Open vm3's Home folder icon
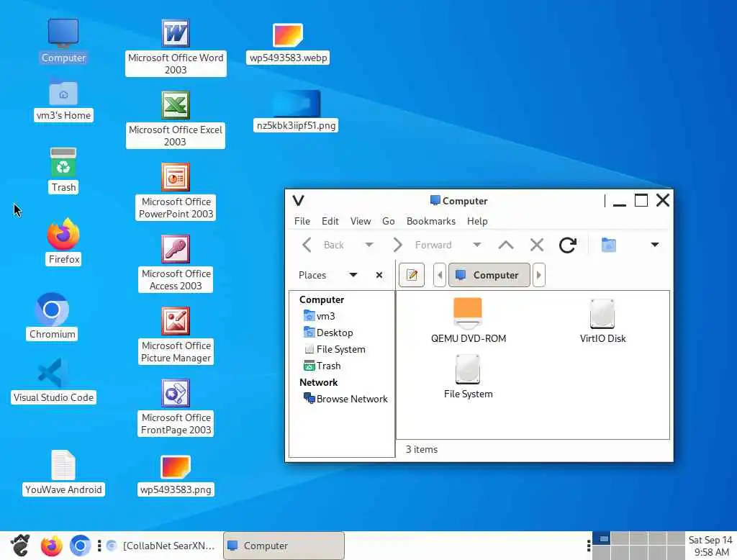The image size is (737, 560). tap(63, 100)
